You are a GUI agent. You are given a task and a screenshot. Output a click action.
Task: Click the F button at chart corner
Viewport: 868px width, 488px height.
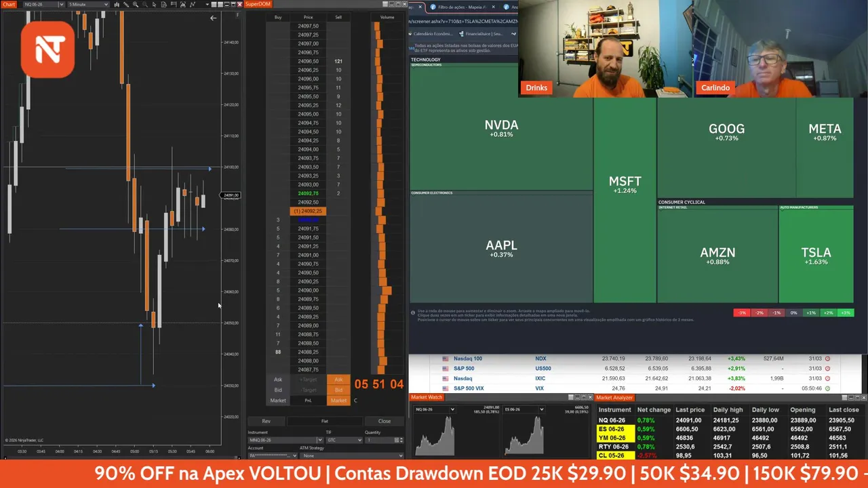[237, 14]
